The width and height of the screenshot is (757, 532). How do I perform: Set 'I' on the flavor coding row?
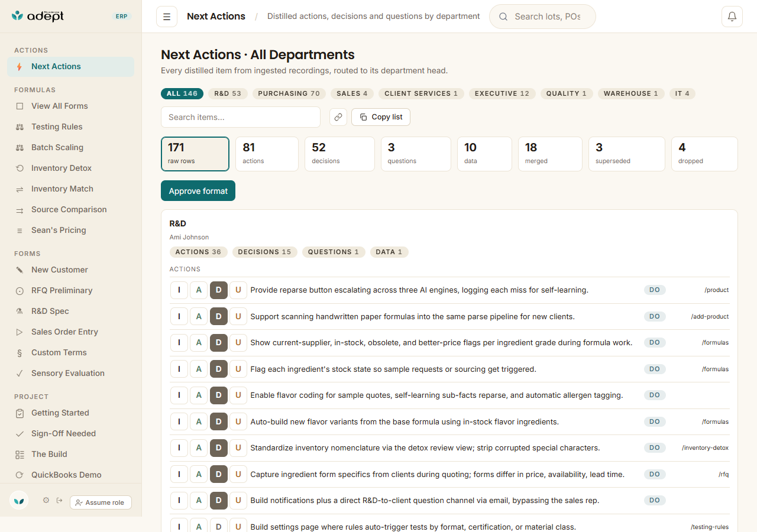pos(179,395)
